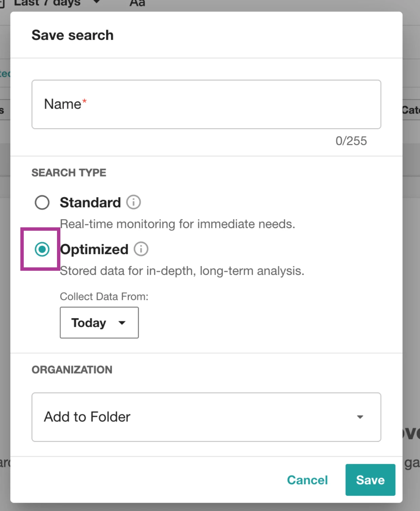Screen dimensions: 420x511
Task: Click the Stored data description text
Action: (182, 271)
